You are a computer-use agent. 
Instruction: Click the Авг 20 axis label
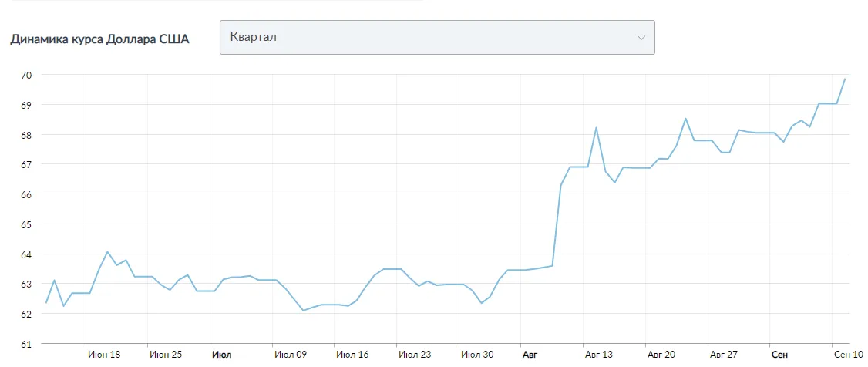coord(661,354)
